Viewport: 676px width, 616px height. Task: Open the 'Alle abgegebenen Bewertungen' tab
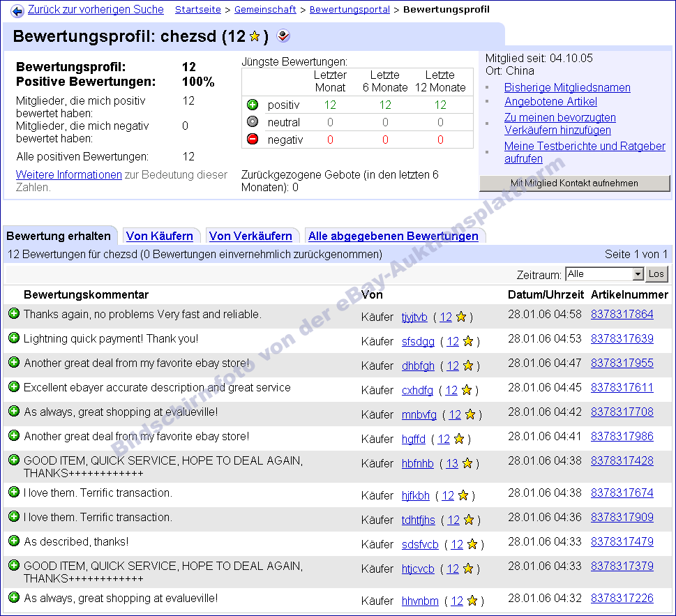point(393,236)
